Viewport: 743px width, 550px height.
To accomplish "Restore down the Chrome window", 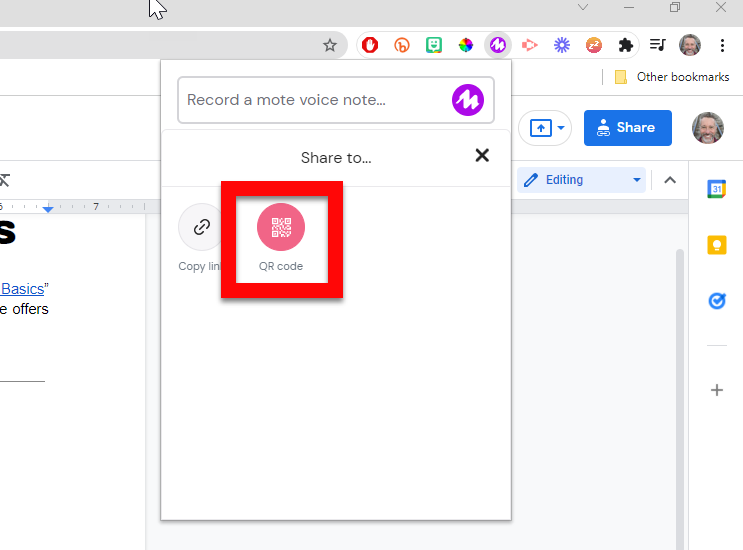I will (675, 7).
